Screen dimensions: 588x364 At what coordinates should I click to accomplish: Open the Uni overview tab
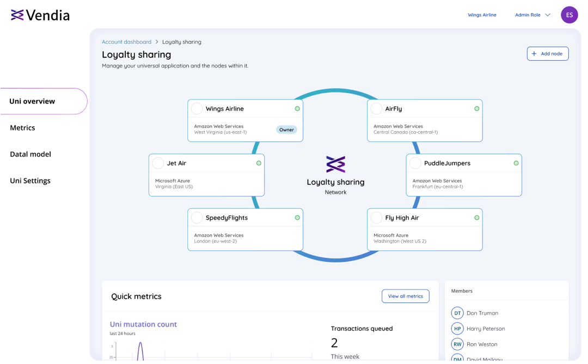[44, 101]
